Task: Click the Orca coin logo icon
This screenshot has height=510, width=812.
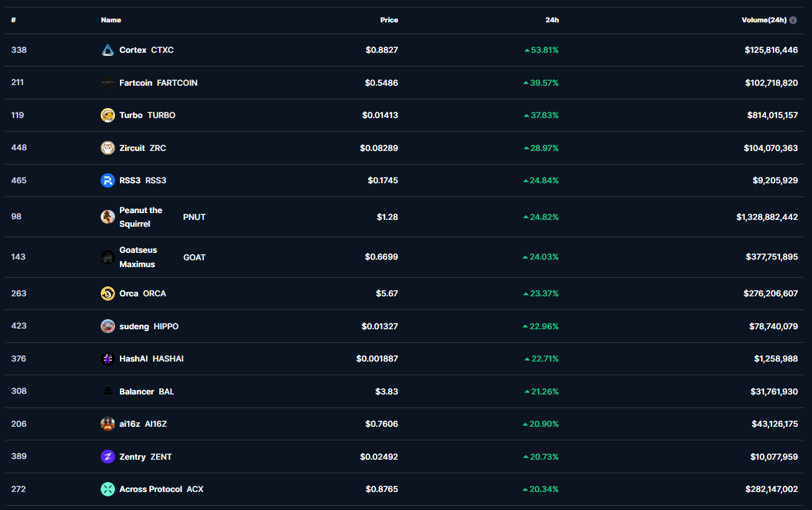Action: pyautogui.click(x=108, y=293)
